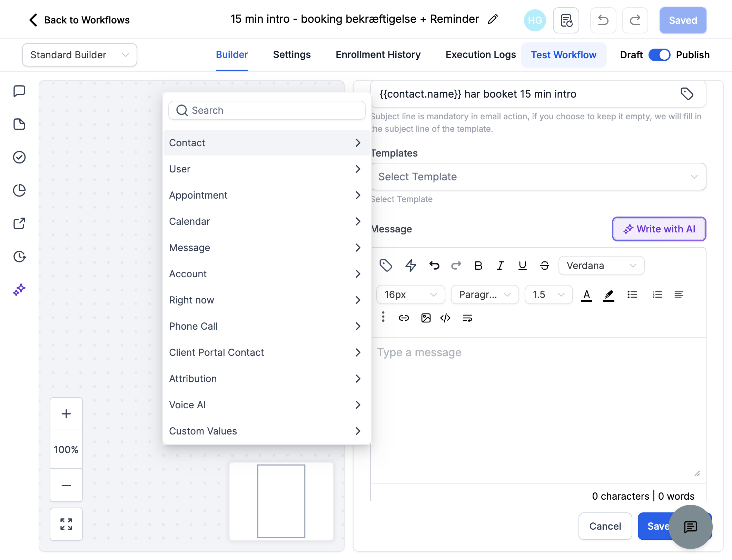Click the fit-to-screen canvas button
The width and height of the screenshot is (732, 560).
[66, 524]
